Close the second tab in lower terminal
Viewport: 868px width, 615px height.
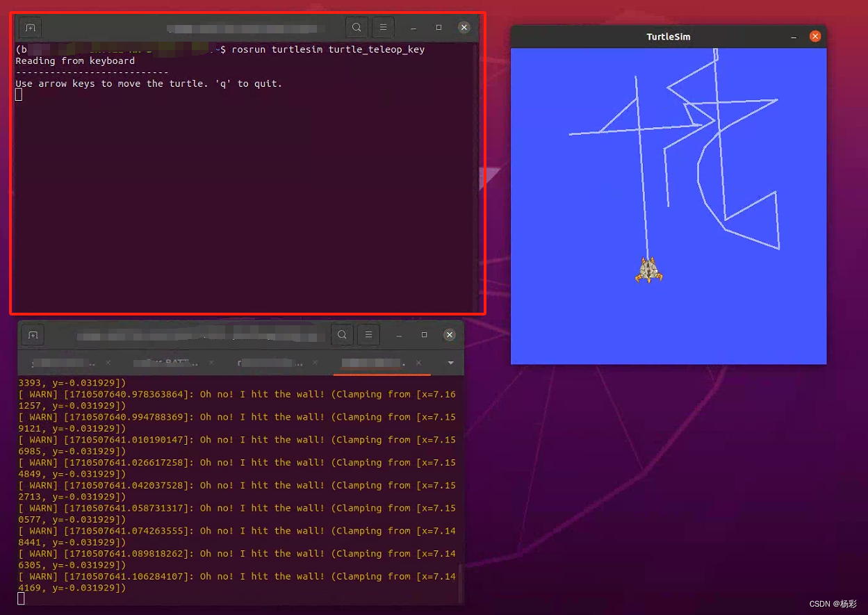(211, 363)
